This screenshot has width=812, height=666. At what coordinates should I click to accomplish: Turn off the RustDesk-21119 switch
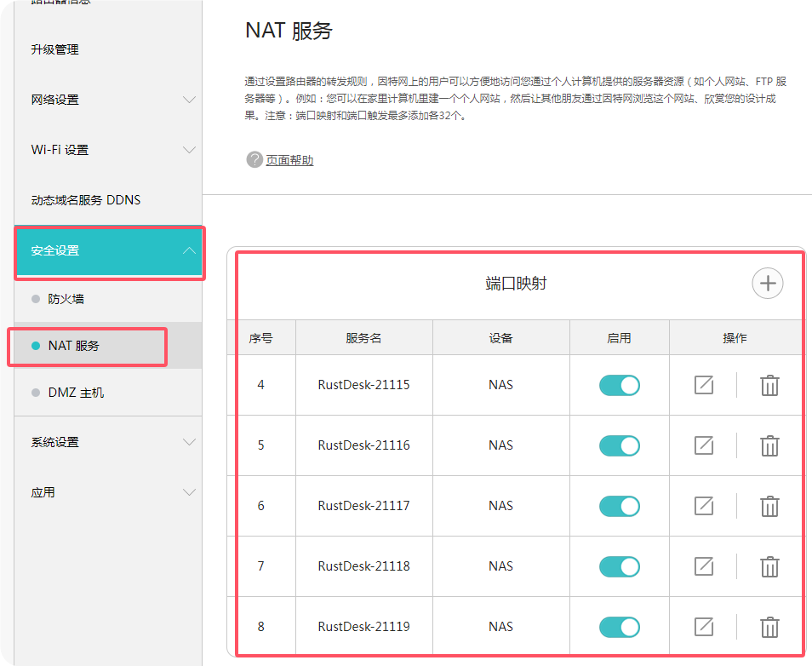click(620, 627)
